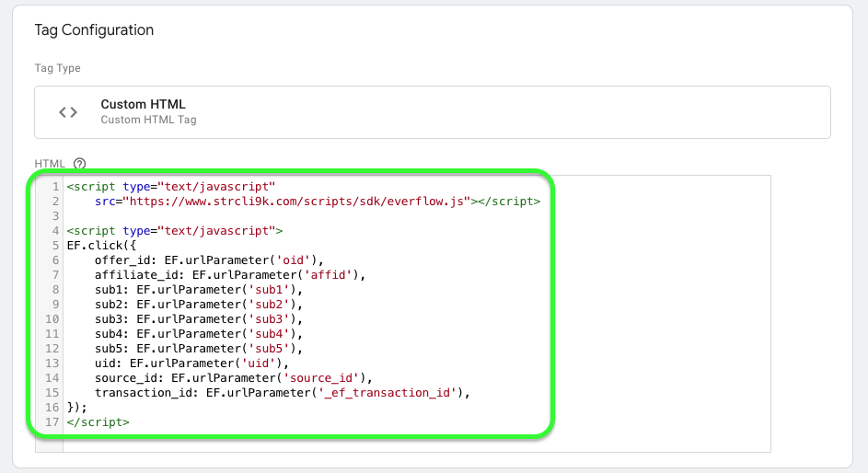
Task: Click the 'Custom HTML Tag' subtitle
Action: click(148, 120)
